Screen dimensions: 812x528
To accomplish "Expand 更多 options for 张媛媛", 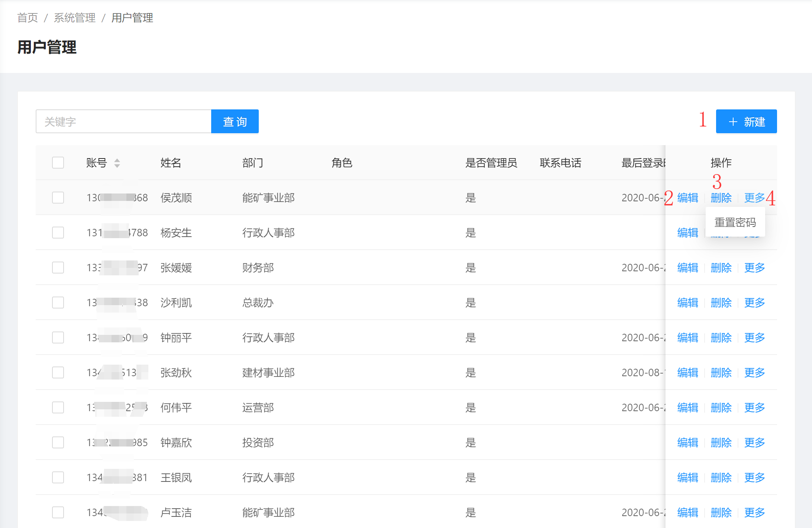I will (754, 268).
